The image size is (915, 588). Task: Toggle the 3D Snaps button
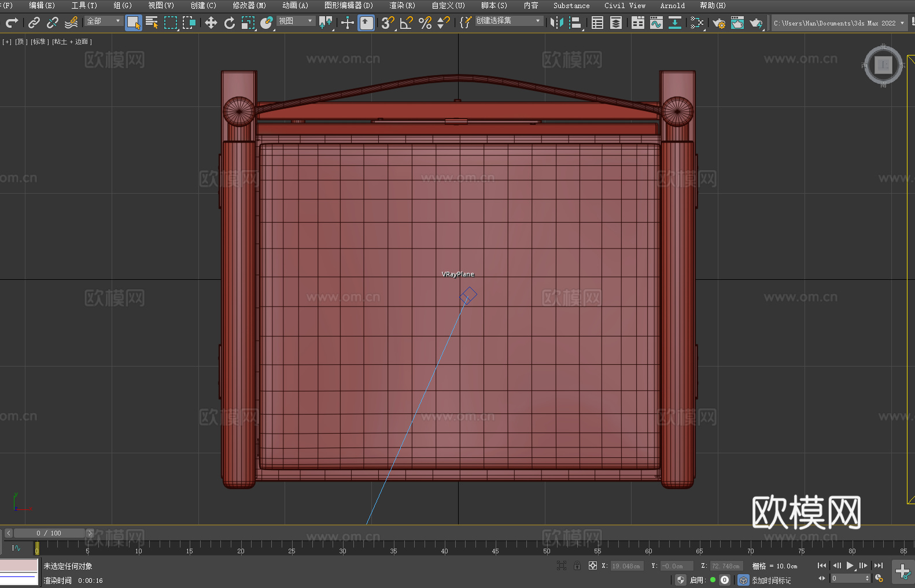tap(388, 23)
